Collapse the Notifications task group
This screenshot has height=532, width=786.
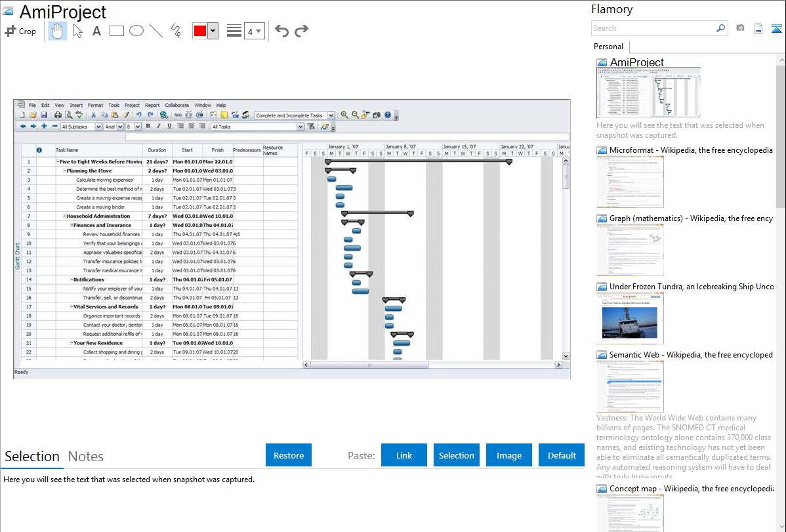[x=72, y=280]
